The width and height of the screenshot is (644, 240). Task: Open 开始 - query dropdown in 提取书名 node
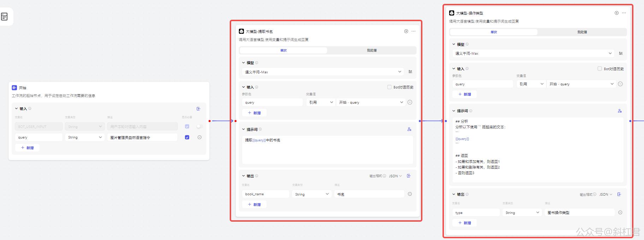click(370, 102)
